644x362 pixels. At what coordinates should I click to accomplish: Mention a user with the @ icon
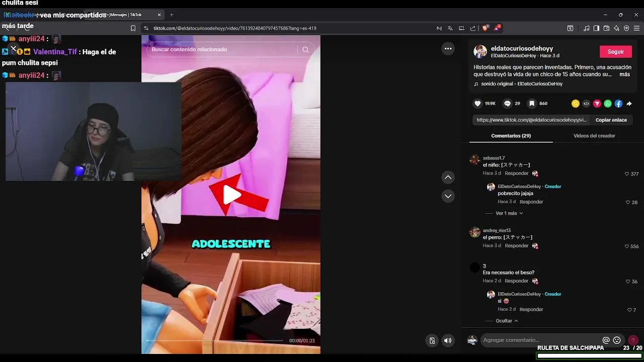coord(606,340)
